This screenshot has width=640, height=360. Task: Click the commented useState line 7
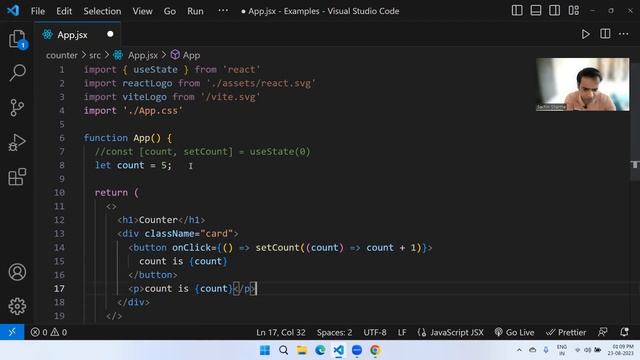202,151
